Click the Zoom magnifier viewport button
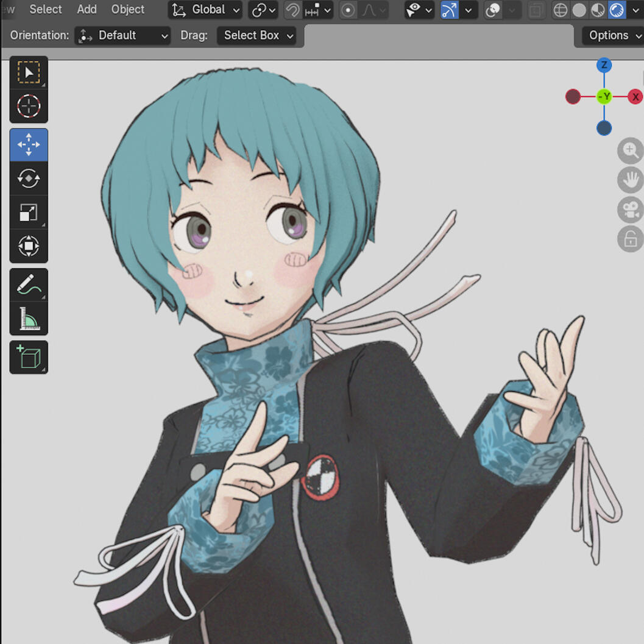Screen dimensions: 644x644 pos(631,150)
